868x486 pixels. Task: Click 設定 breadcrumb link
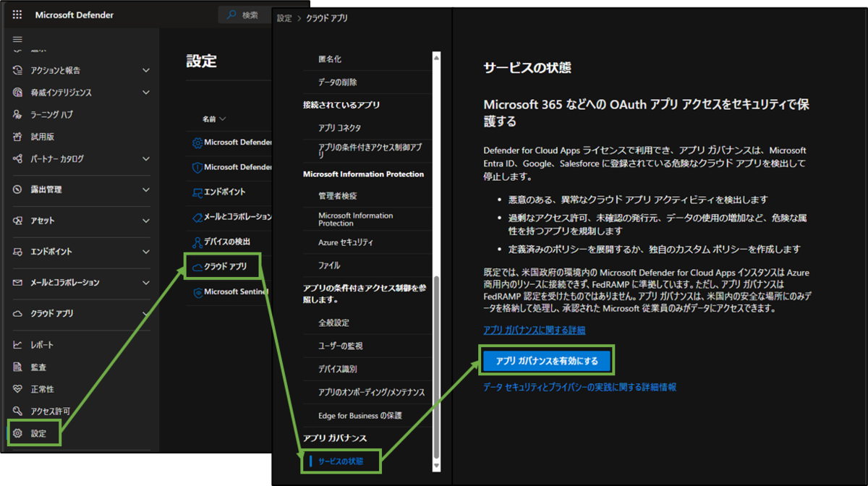click(284, 18)
